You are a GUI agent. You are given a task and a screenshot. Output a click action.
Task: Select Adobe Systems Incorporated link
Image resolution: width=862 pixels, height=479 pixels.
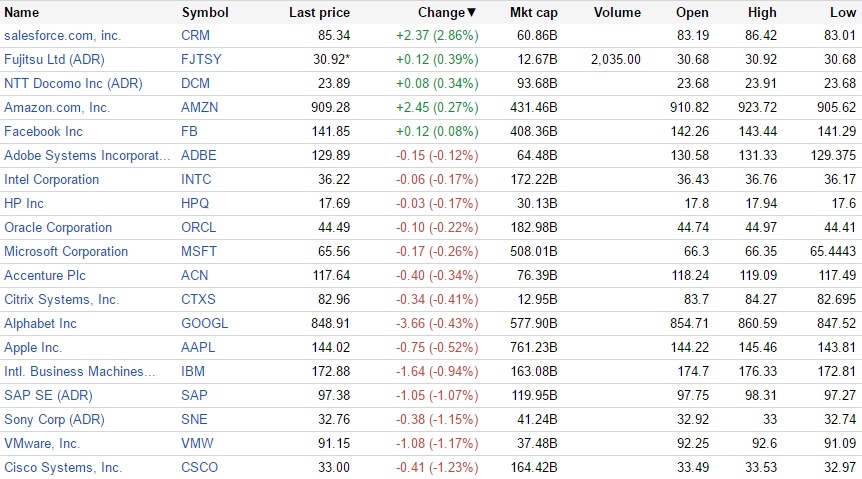88,155
